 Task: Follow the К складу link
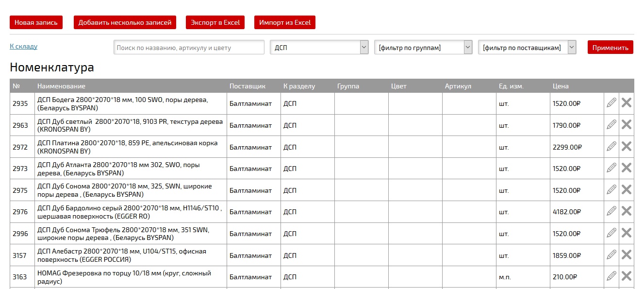tap(23, 47)
